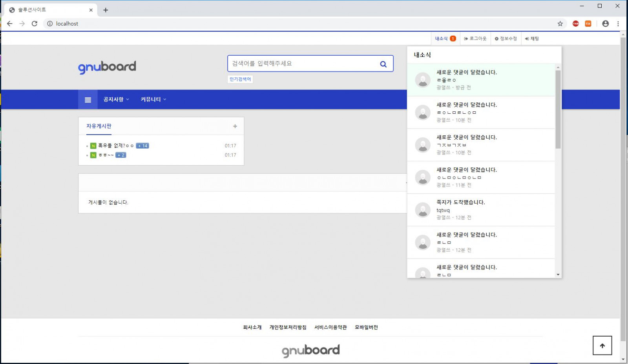The width and height of the screenshot is (628, 364).
Task: Expand the 공지사항 menu
Action: pos(116,100)
